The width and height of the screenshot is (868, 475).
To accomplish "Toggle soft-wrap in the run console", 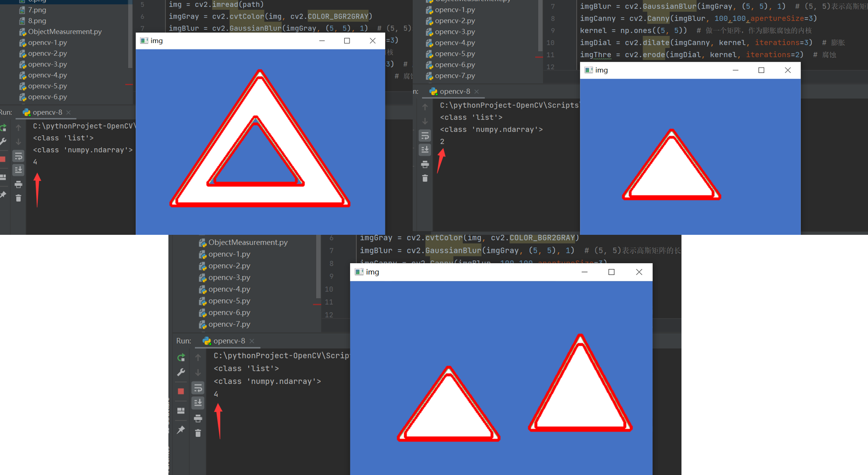I will click(198, 388).
